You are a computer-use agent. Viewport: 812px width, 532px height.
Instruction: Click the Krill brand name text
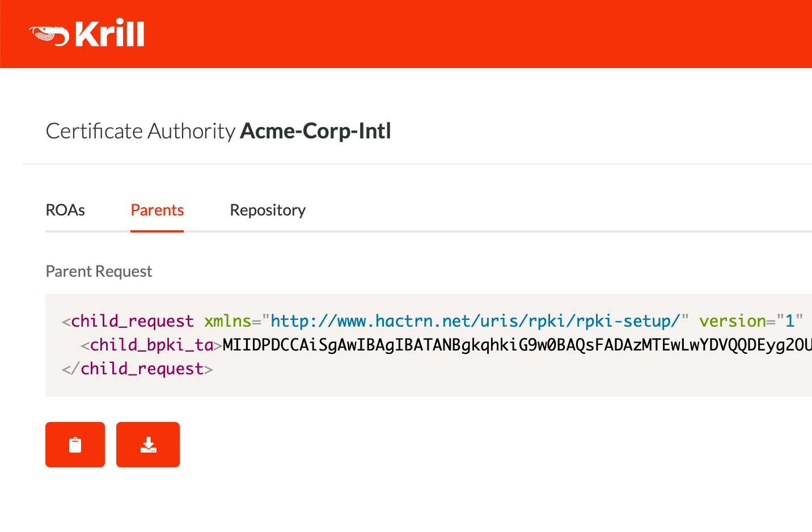tap(110, 33)
